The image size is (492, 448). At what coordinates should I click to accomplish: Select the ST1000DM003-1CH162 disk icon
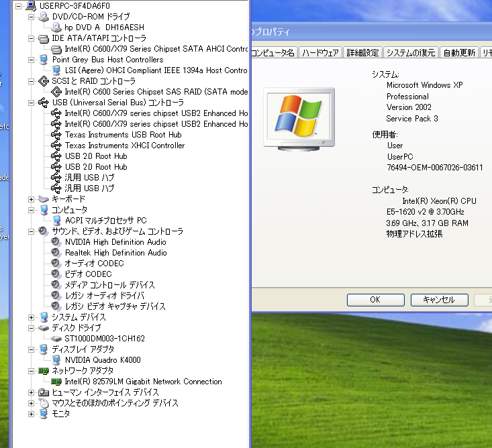point(56,339)
